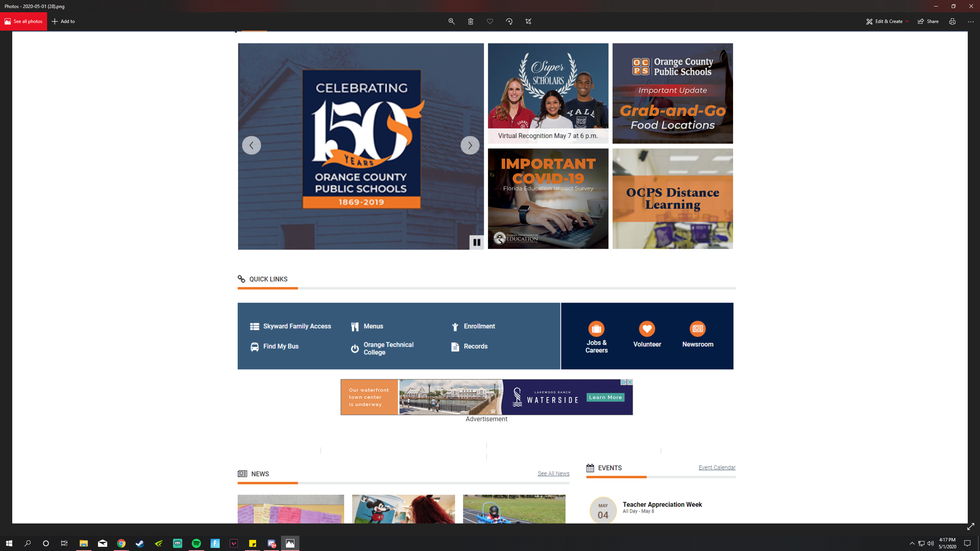Expand the Edit & Create dropdown

(887, 21)
